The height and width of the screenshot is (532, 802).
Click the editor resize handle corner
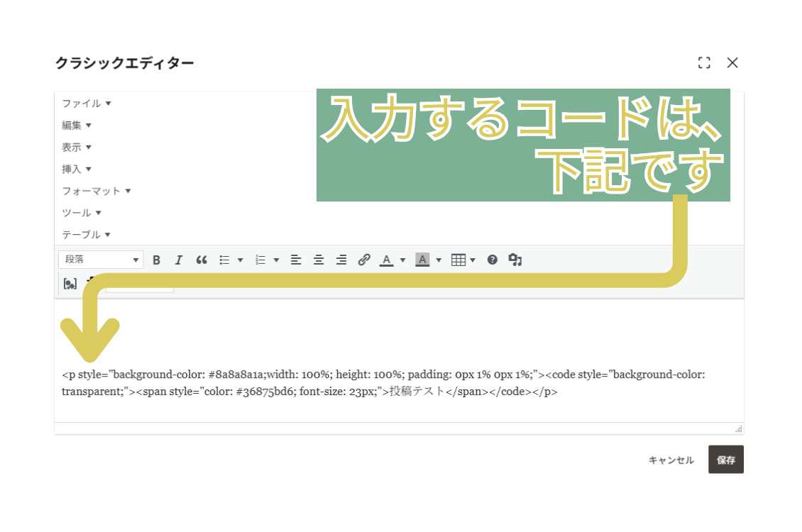point(739,428)
